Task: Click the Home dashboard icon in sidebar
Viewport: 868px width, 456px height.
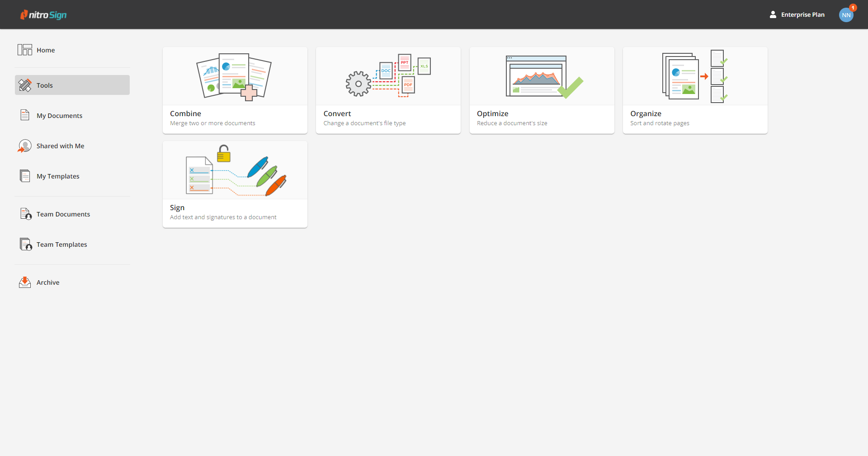Action: point(25,50)
